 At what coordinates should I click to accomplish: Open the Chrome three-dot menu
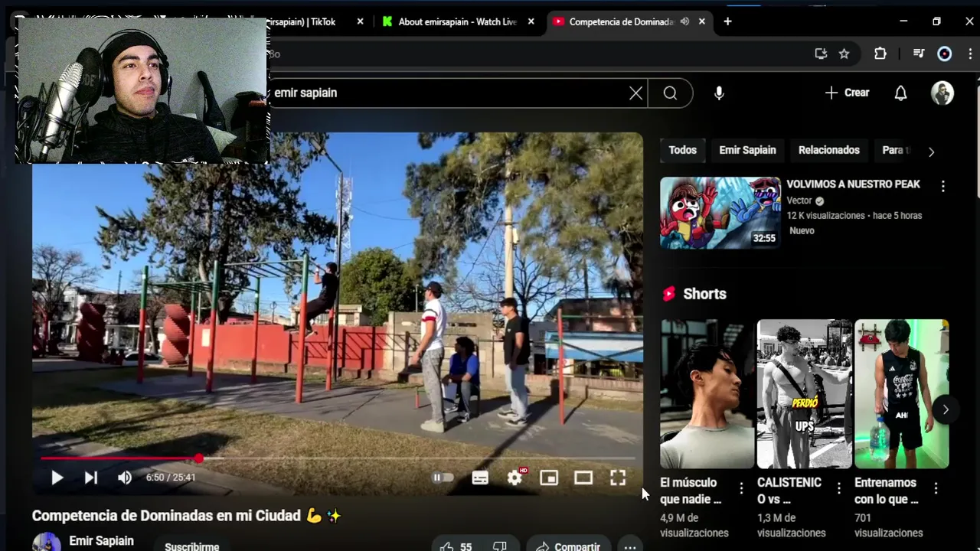click(971, 54)
